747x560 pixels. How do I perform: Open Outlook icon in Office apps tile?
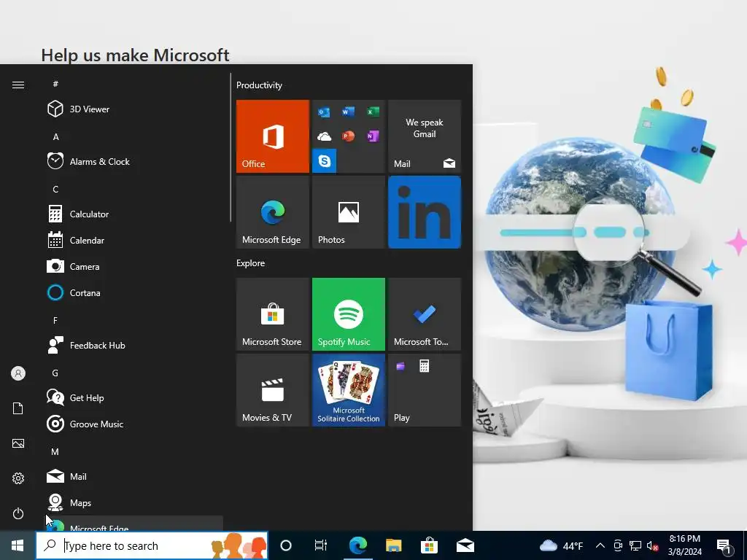tap(324, 112)
